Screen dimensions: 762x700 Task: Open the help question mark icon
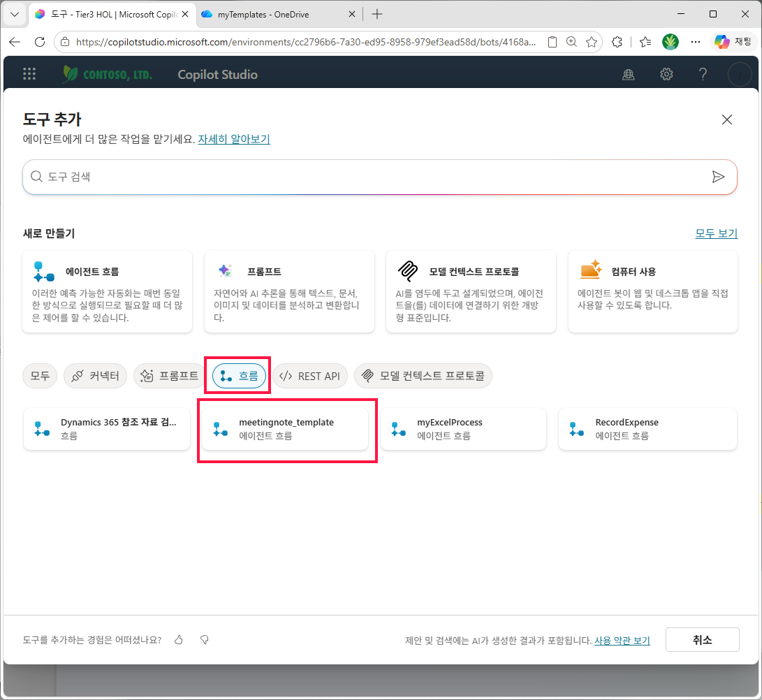(703, 74)
